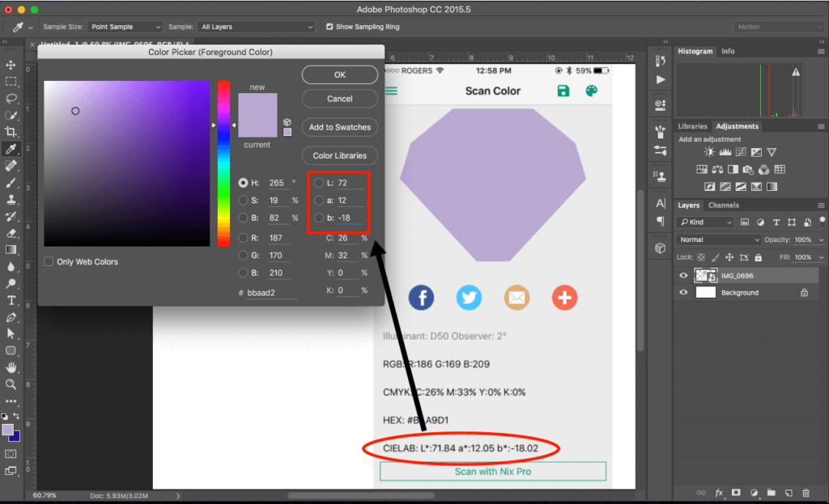The width and height of the screenshot is (829, 504).
Task: Select the Horizontal Type tool
Action: tap(11, 299)
